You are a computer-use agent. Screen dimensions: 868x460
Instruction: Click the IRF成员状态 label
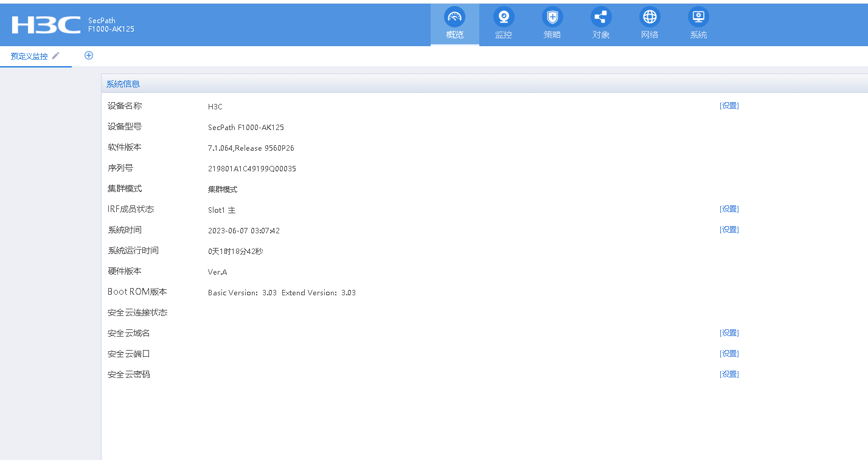click(131, 209)
